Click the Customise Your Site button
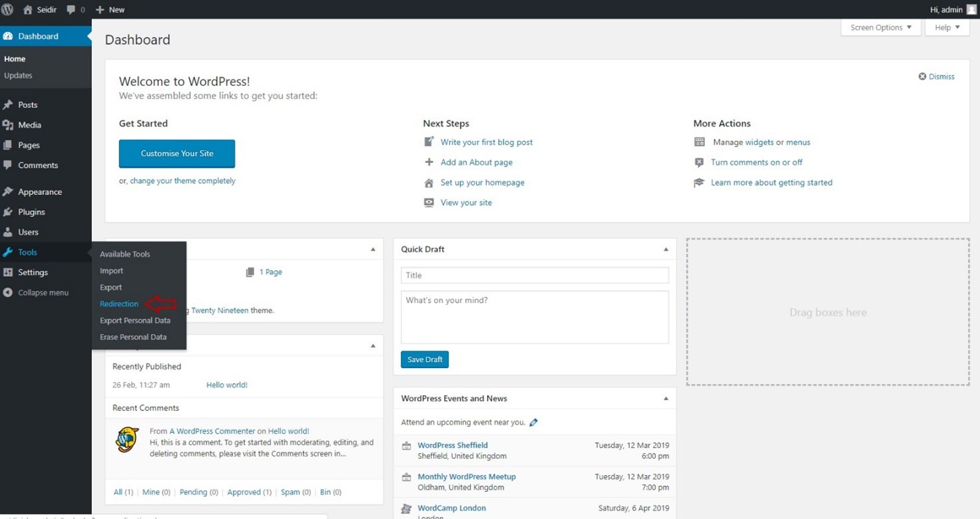The image size is (980, 519). tap(177, 154)
